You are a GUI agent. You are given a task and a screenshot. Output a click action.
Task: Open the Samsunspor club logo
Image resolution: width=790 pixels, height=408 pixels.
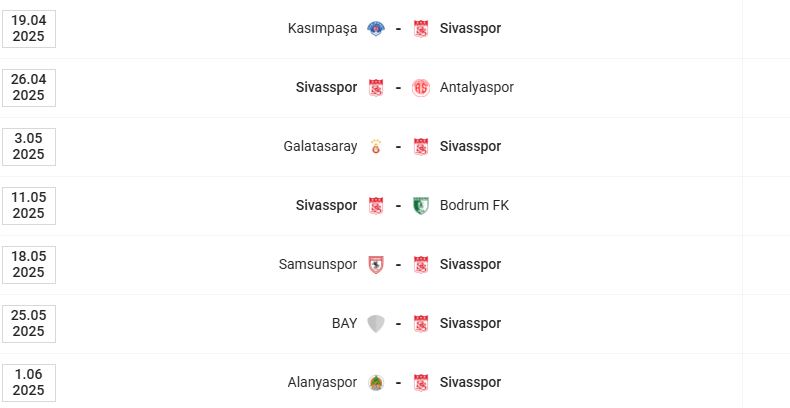coord(376,265)
